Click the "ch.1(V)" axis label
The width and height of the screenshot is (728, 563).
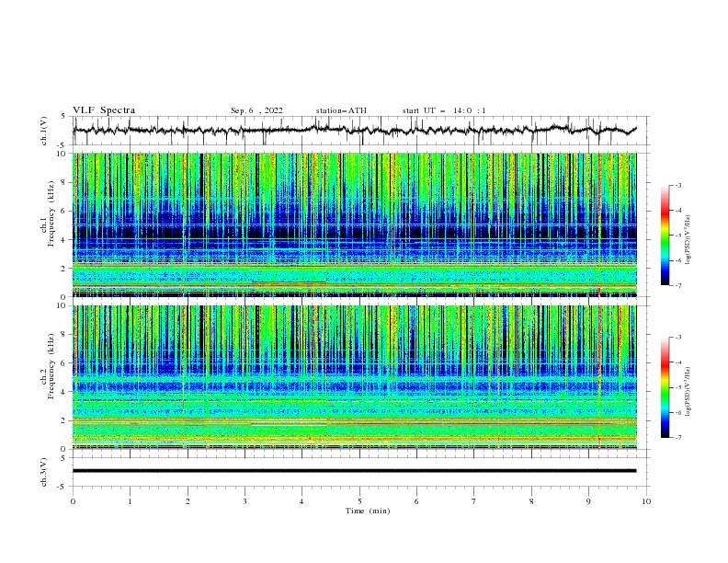pos(44,131)
